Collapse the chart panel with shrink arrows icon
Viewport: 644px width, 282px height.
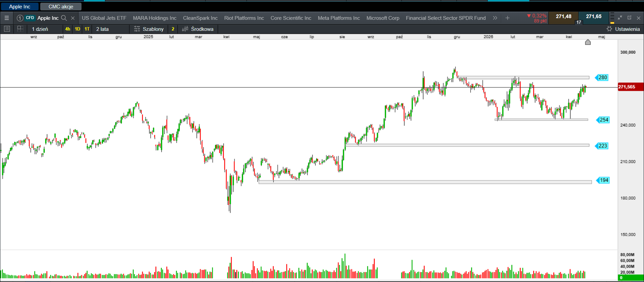coord(620,18)
